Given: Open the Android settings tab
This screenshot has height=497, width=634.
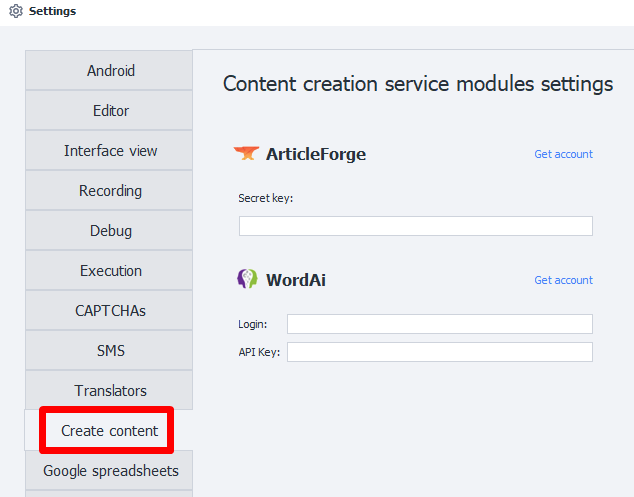Looking at the screenshot, I should [110, 71].
